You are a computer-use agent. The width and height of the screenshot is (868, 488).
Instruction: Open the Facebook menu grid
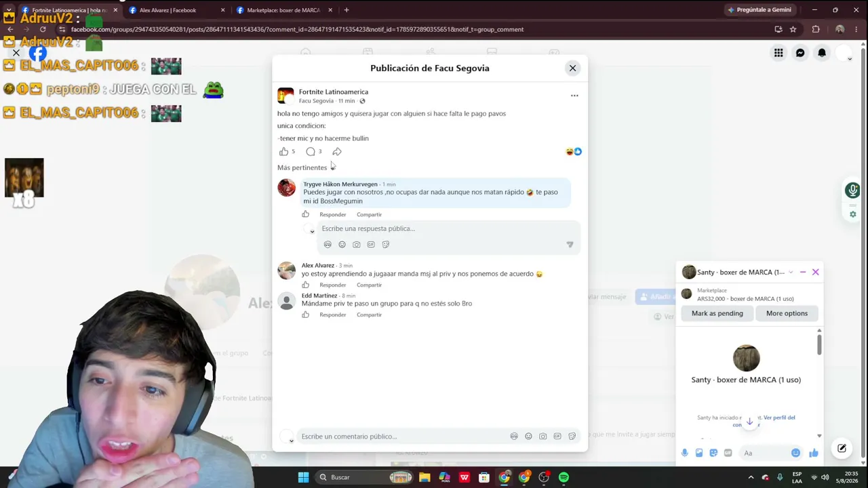[x=778, y=53]
